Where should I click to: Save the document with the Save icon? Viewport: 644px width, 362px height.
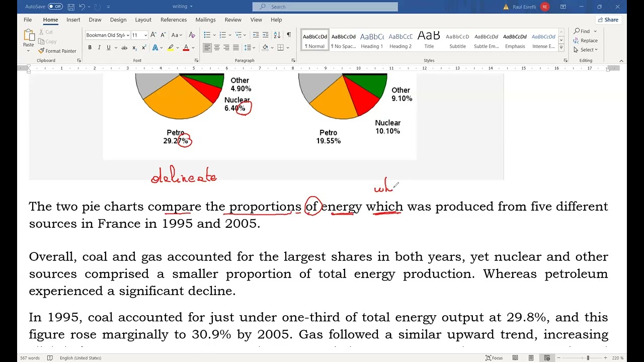click(71, 7)
